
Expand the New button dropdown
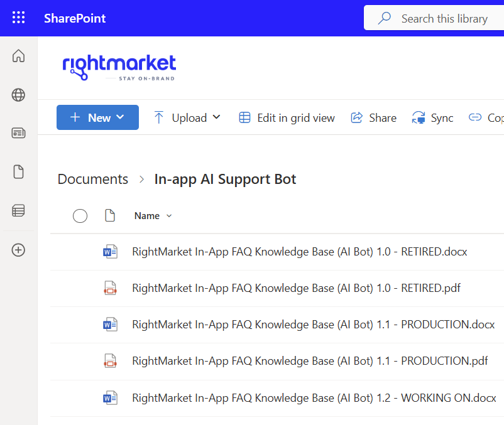(97, 117)
